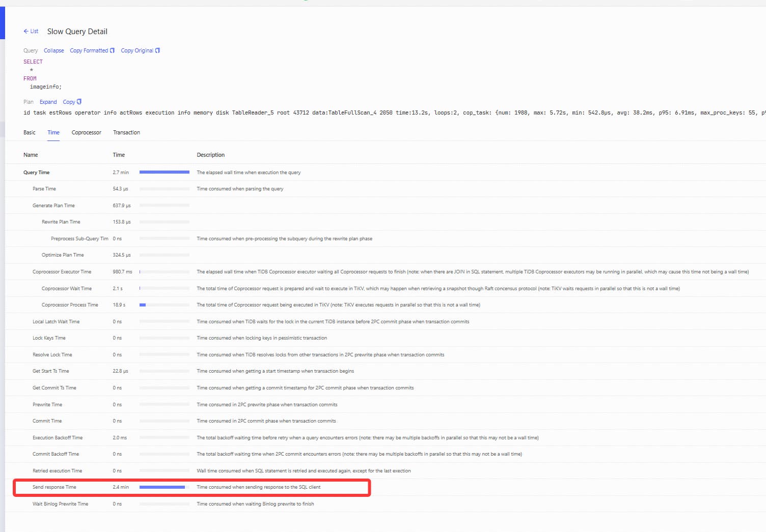Click the Coprocessor Process Time bar
766x532 pixels.
pos(165,305)
